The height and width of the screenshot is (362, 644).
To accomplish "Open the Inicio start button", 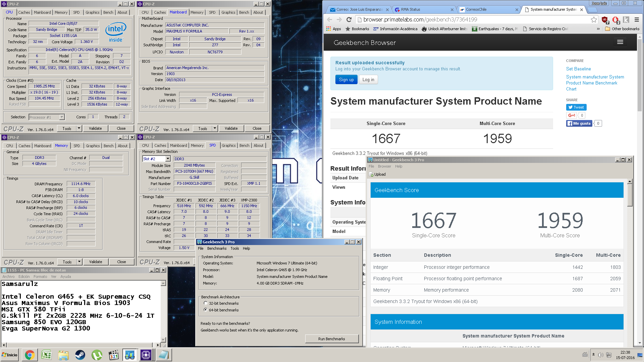I will point(10,355).
